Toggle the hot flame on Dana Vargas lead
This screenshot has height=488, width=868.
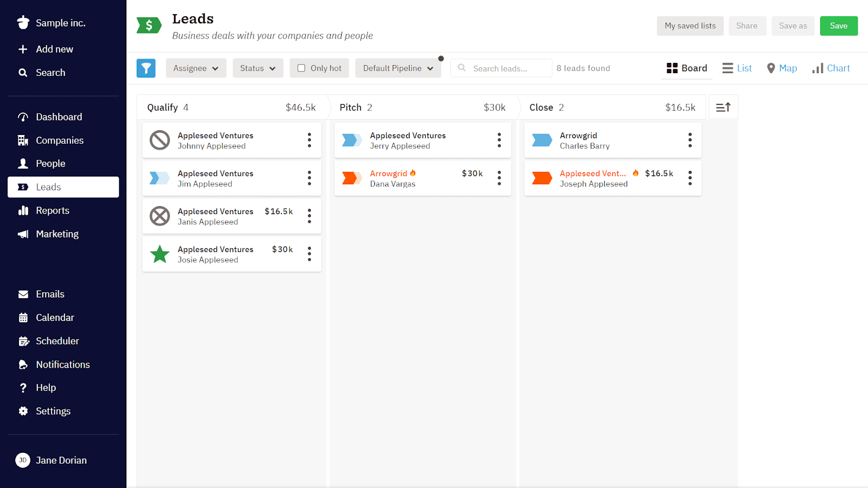[414, 172]
